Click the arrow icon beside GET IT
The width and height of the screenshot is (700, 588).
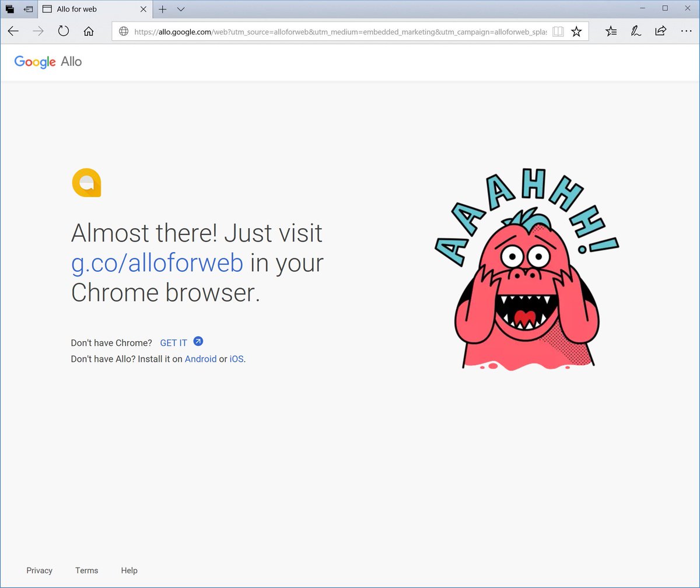(198, 342)
